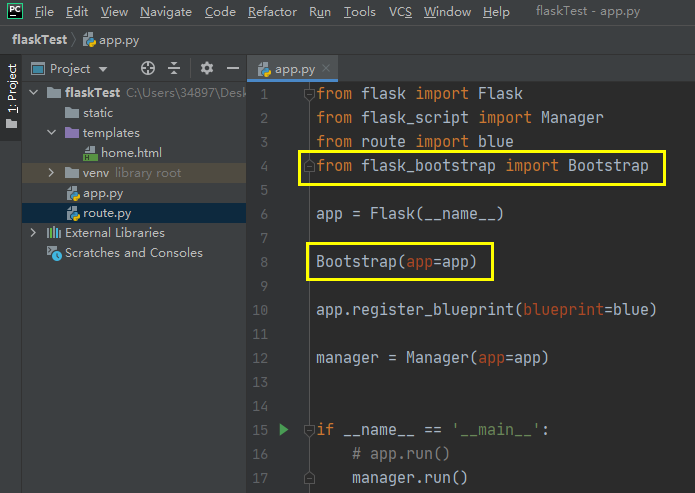
Task: Click on flask_bootstrap on line 4
Action: coord(428,166)
